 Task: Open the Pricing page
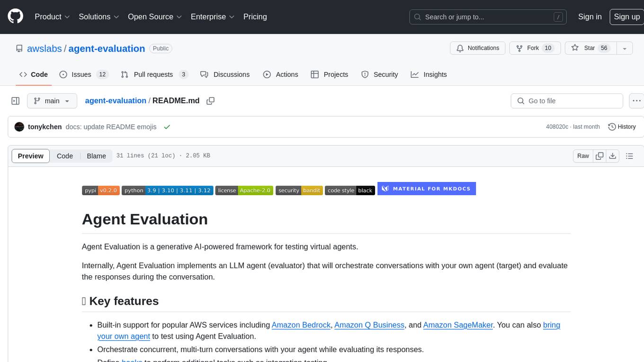pyautogui.click(x=255, y=17)
